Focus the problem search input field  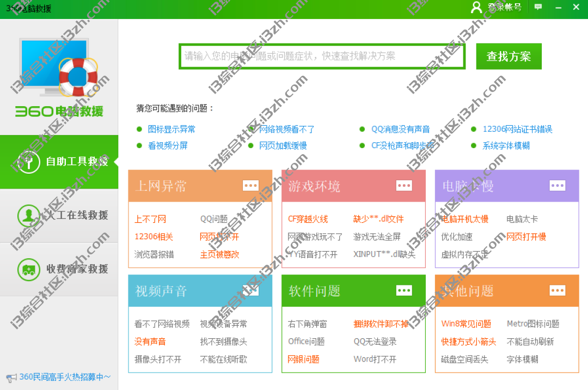tap(322, 56)
